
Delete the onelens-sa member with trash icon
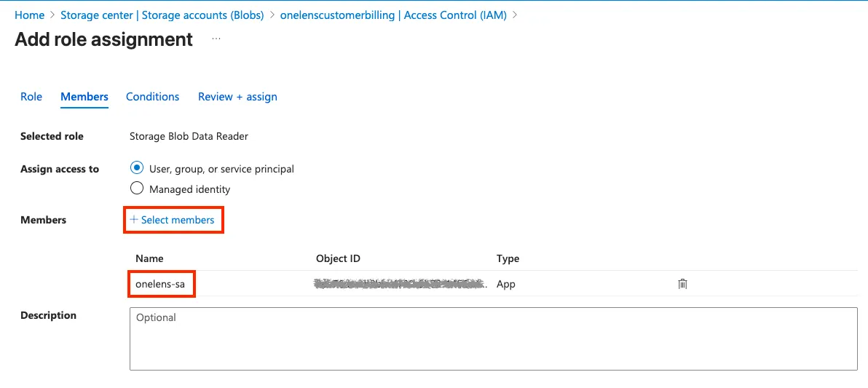click(x=682, y=284)
